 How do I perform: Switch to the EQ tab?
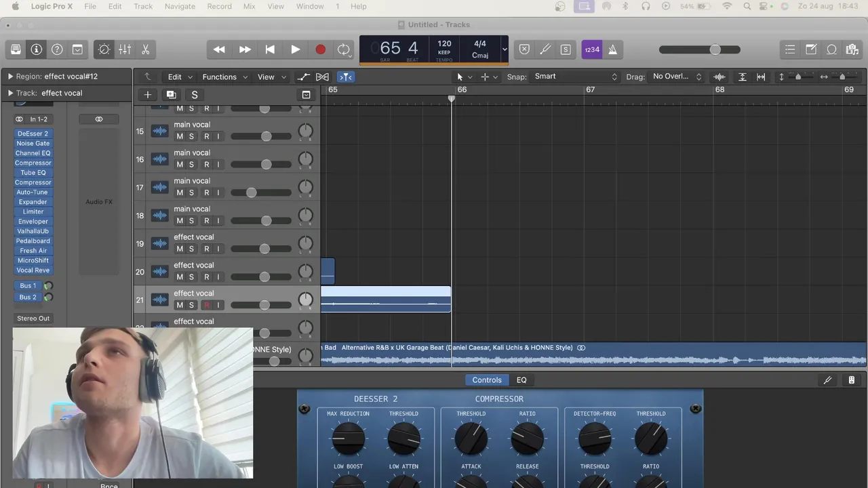tap(521, 380)
